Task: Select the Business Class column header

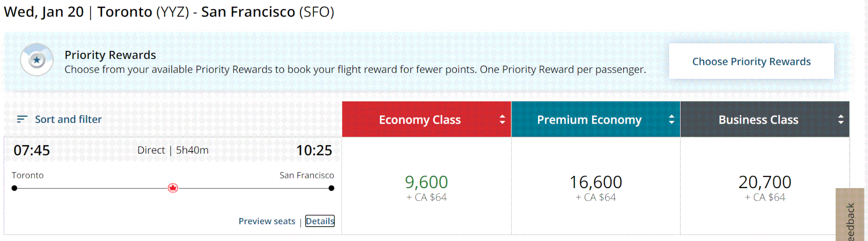Action: 758,120
